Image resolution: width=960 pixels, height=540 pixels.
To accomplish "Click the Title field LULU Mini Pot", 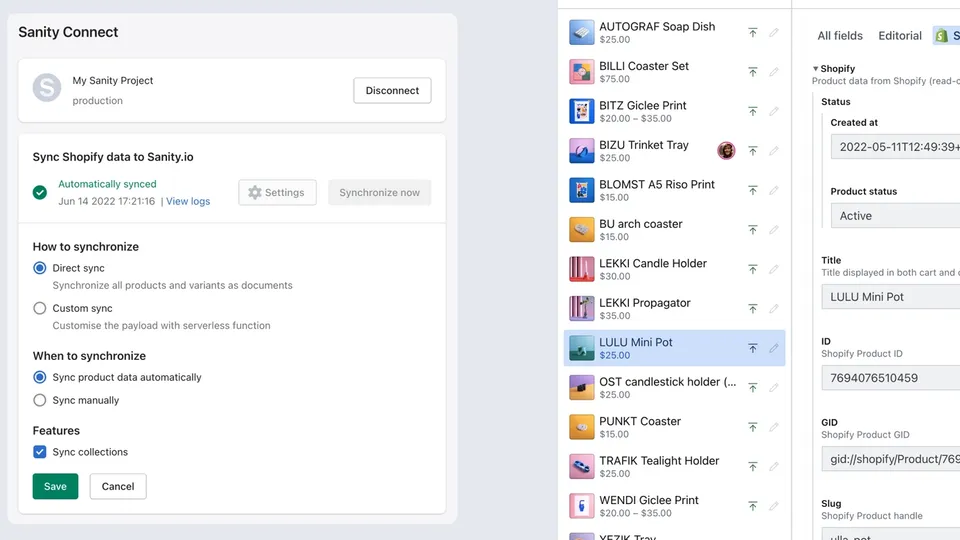I will (891, 297).
